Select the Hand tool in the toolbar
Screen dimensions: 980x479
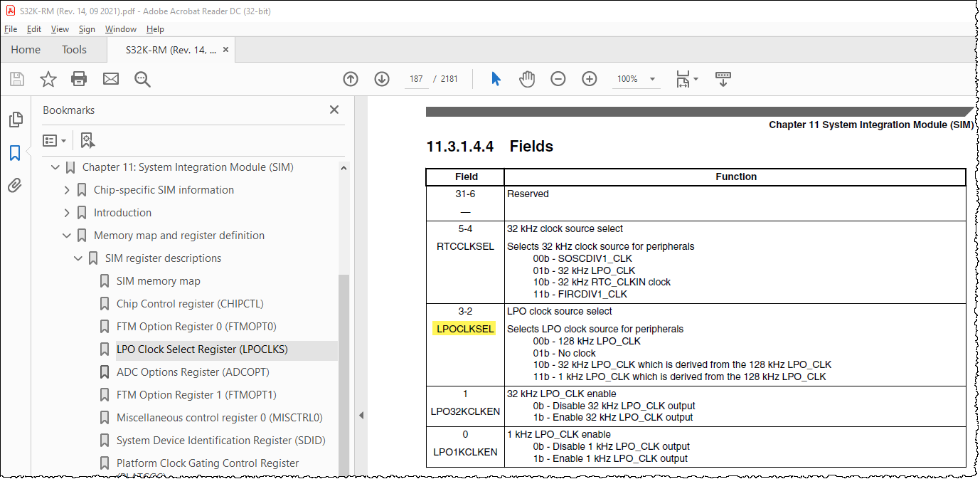coord(527,79)
